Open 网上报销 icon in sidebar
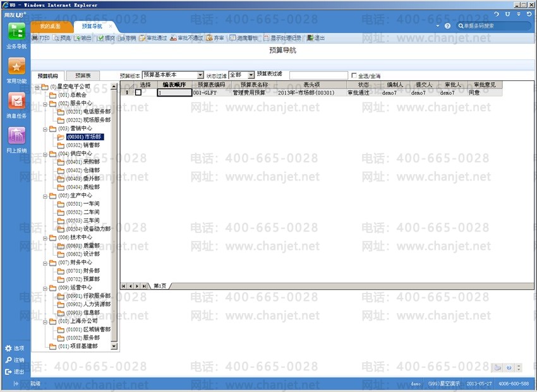This screenshot has height=392, width=537. click(16, 136)
